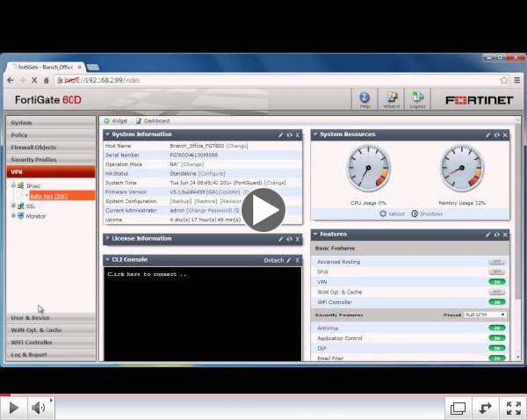Open Log & Report menu section

(51, 355)
